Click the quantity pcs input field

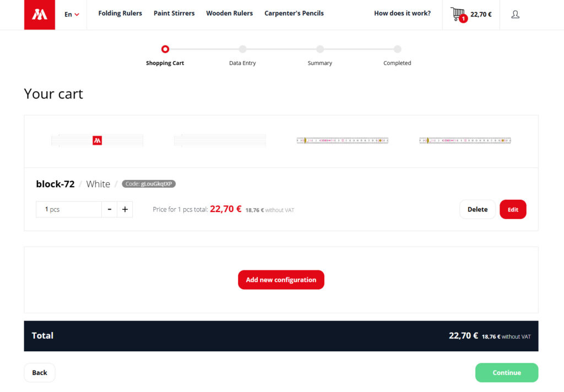(69, 209)
